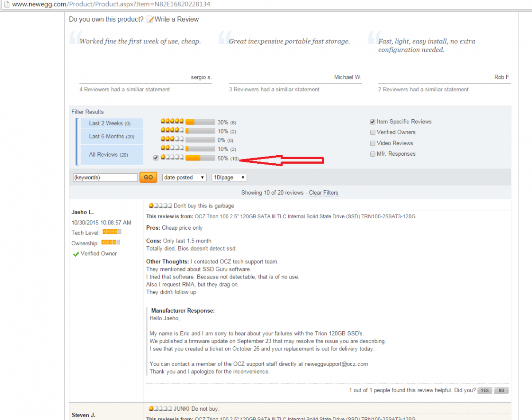
Task: Click the 10% four-egg rating bar
Action: tap(201, 131)
